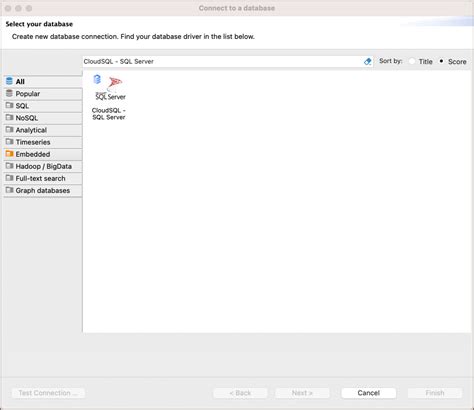Click the < Back button

point(240,393)
